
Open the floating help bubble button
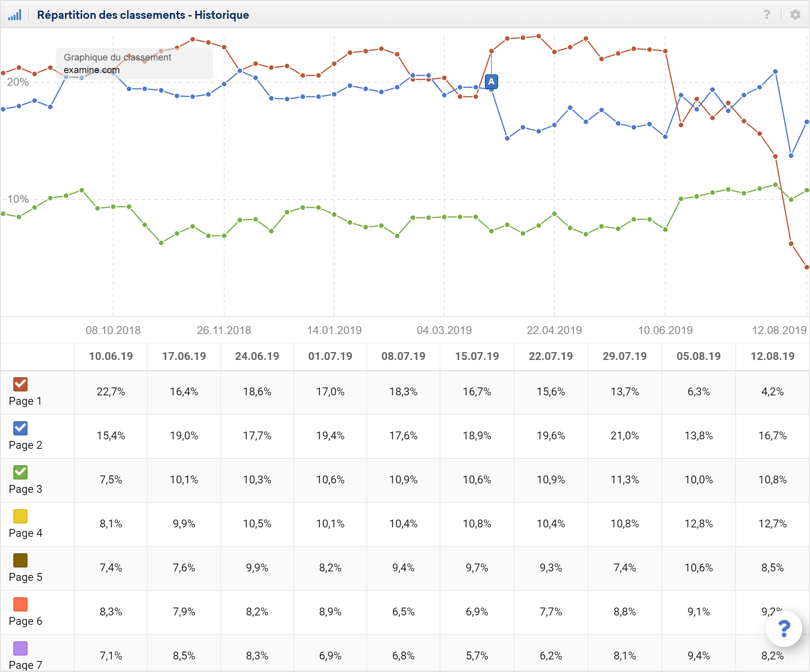pos(784,628)
